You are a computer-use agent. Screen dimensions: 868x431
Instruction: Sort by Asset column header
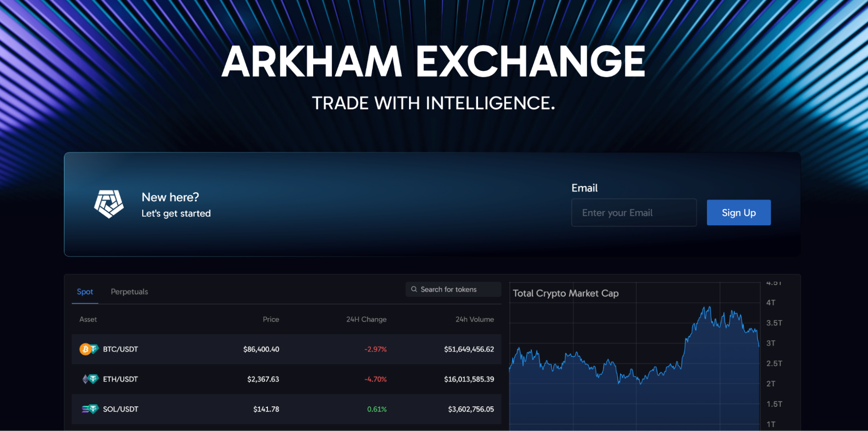[x=88, y=319]
